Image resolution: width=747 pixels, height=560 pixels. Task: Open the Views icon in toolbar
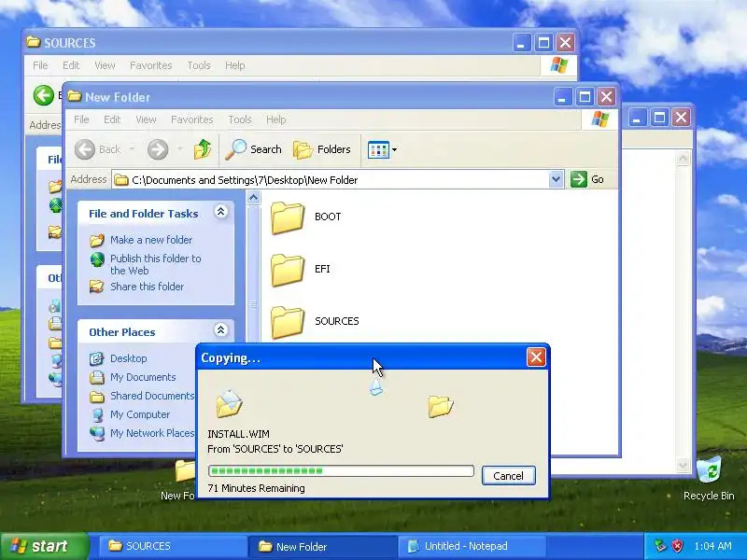378,149
